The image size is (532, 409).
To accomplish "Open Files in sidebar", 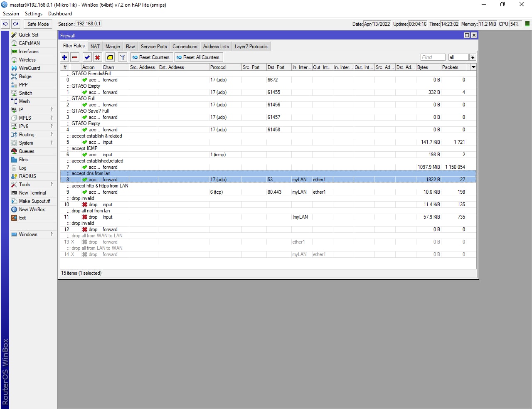I will tap(33, 160).
